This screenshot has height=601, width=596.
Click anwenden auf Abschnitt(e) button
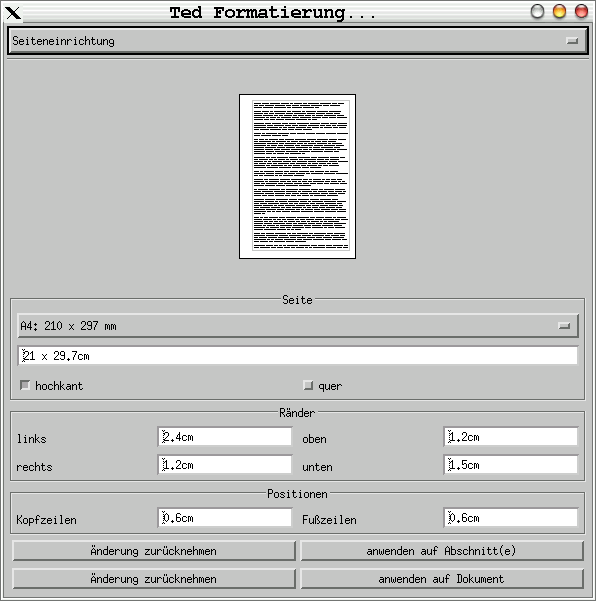pyautogui.click(x=442, y=551)
